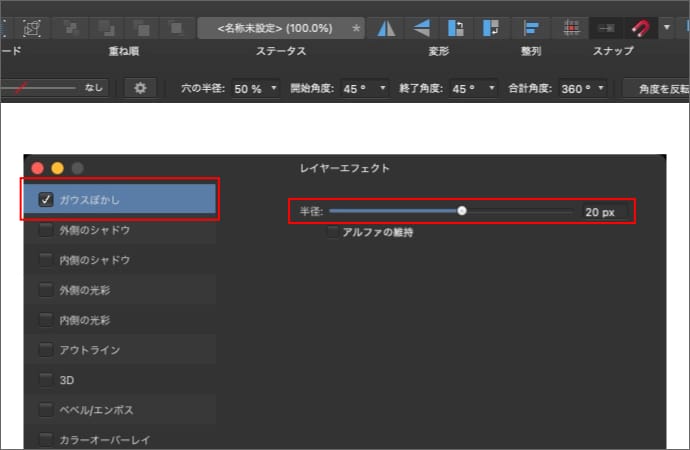Click the 半径 slider handle
The width and height of the screenshot is (690, 450).
tap(462, 211)
